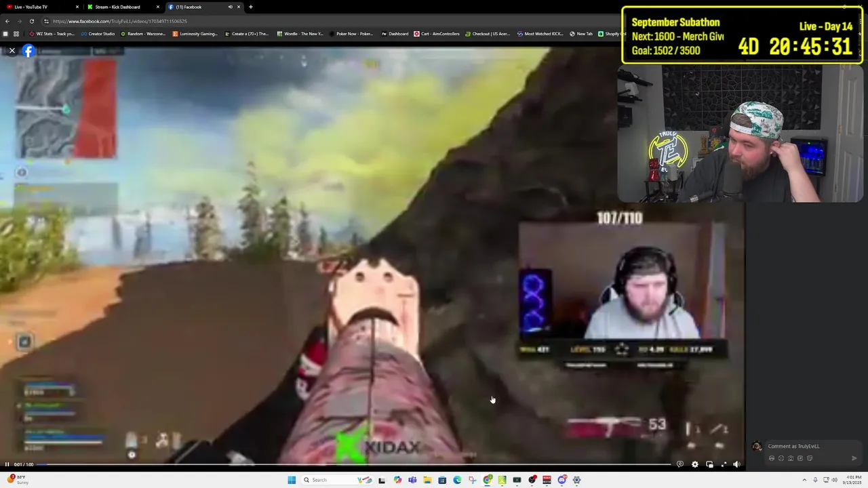Toggle the comment overlay bubble icon
The width and height of the screenshot is (868, 488).
point(680,464)
